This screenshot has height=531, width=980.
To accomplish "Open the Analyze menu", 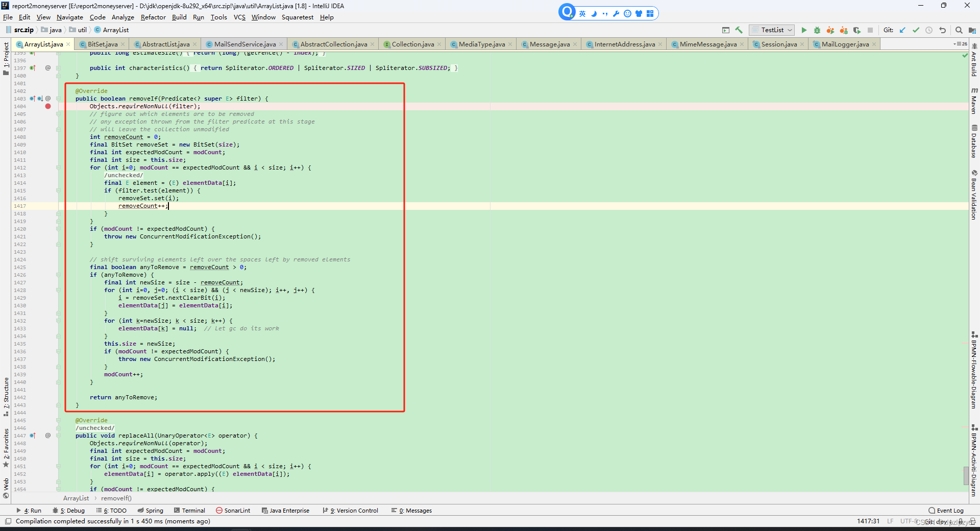I will click(x=122, y=17).
